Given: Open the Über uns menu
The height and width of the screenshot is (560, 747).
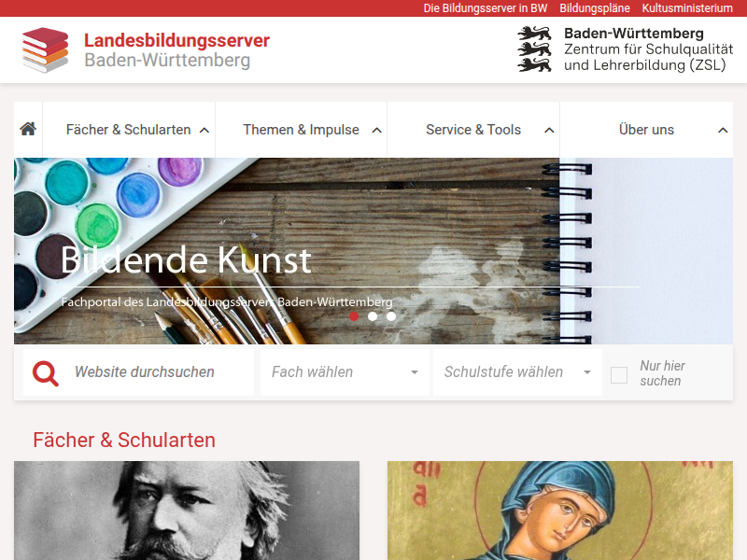Looking at the screenshot, I should tap(646, 130).
